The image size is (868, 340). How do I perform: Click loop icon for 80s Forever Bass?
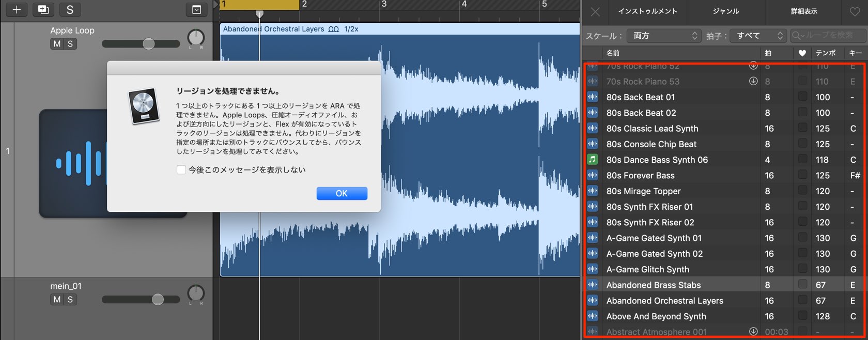tap(592, 175)
